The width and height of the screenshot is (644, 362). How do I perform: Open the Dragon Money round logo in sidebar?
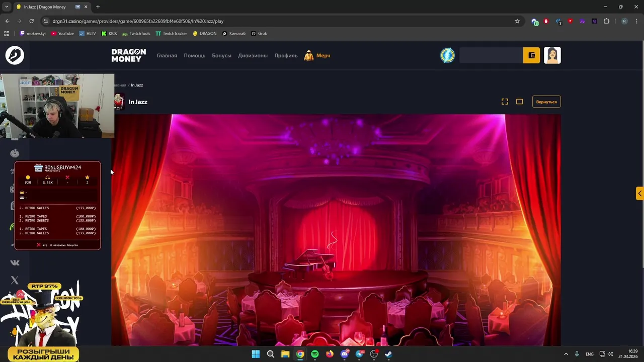(x=15, y=55)
